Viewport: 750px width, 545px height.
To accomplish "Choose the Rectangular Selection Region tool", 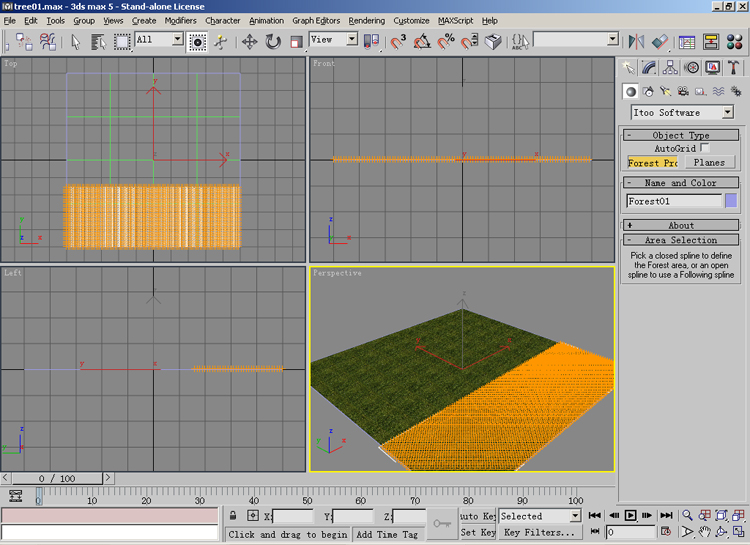I will tap(121, 42).
